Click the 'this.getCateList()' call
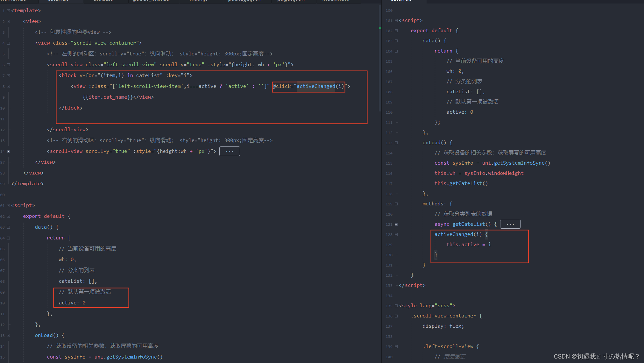The width and height of the screenshot is (644, 363). [x=461, y=183]
